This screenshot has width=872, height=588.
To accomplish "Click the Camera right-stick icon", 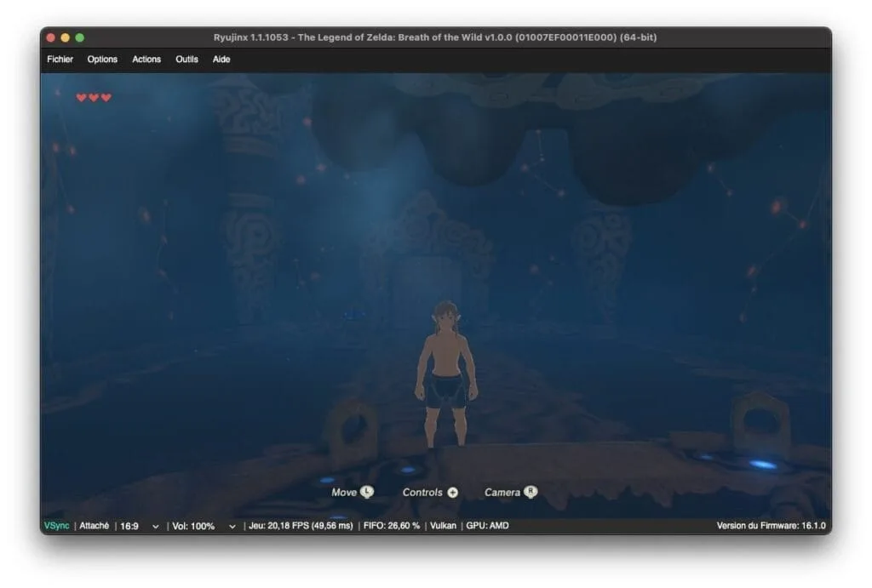I will click(x=529, y=492).
